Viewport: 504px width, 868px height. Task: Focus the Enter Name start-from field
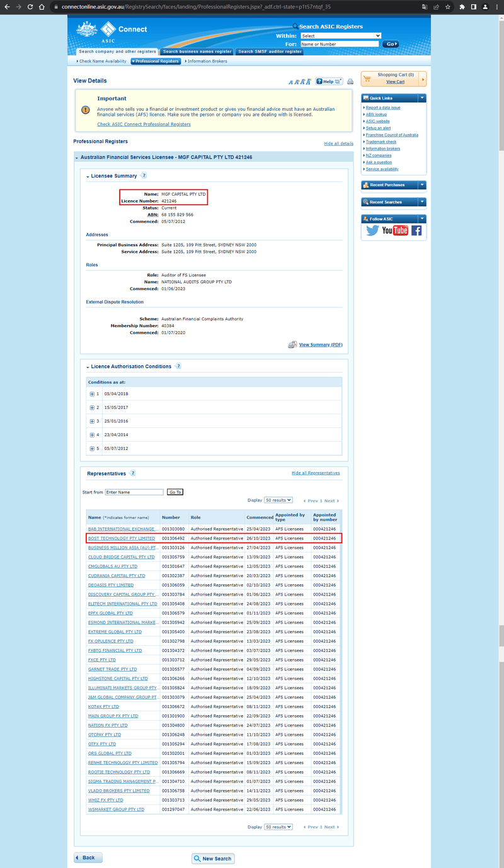pyautogui.click(x=134, y=492)
